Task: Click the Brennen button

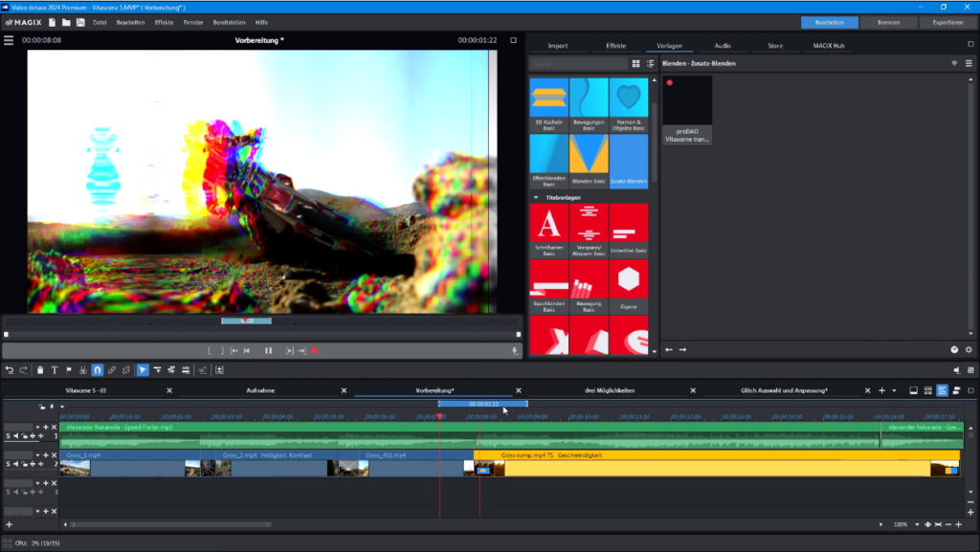Action: (x=887, y=21)
